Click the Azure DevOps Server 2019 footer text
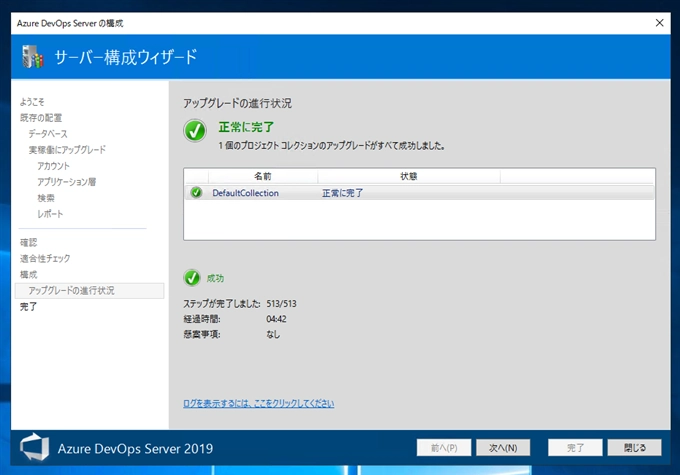The height and width of the screenshot is (475, 680). tap(135, 449)
